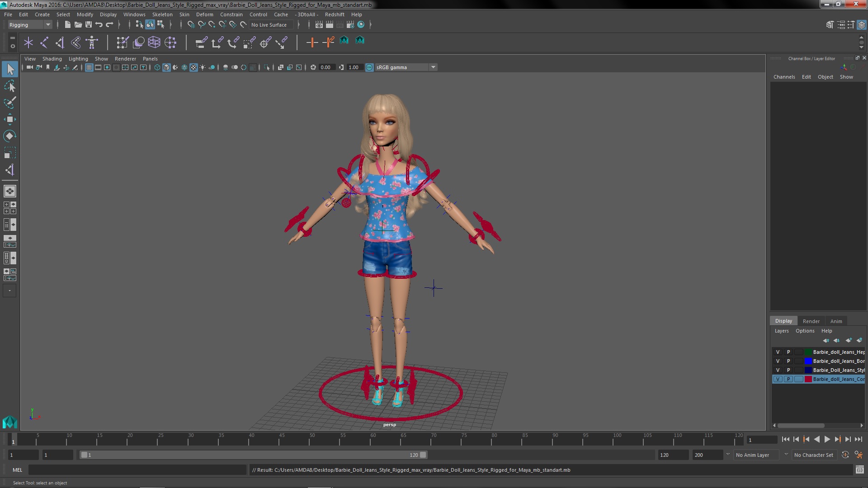Screen dimensions: 868x488
Task: Toggle color management ON button
Action: coord(369,67)
